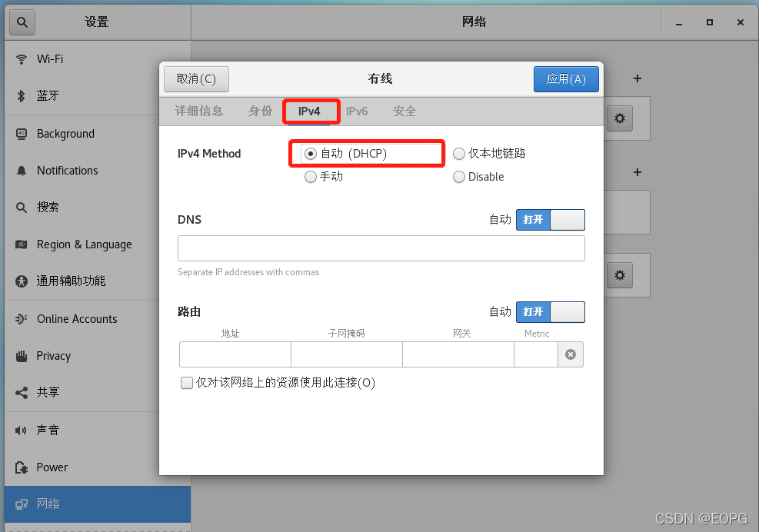Click the 应用(A) apply button
Viewport: 759px width, 532px height.
pyautogui.click(x=566, y=79)
